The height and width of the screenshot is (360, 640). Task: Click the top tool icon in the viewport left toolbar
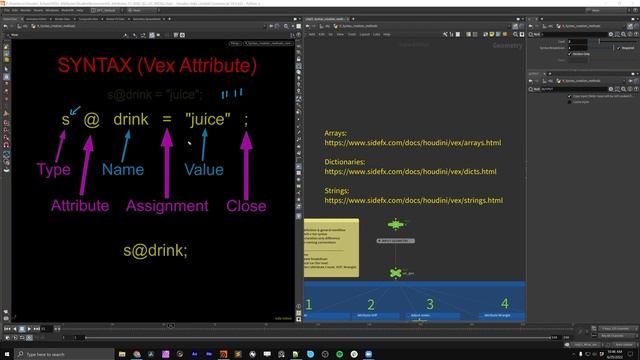[6, 47]
